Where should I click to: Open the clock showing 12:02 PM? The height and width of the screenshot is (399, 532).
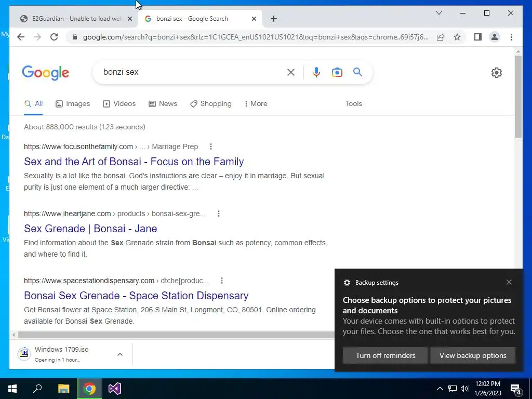click(x=488, y=389)
